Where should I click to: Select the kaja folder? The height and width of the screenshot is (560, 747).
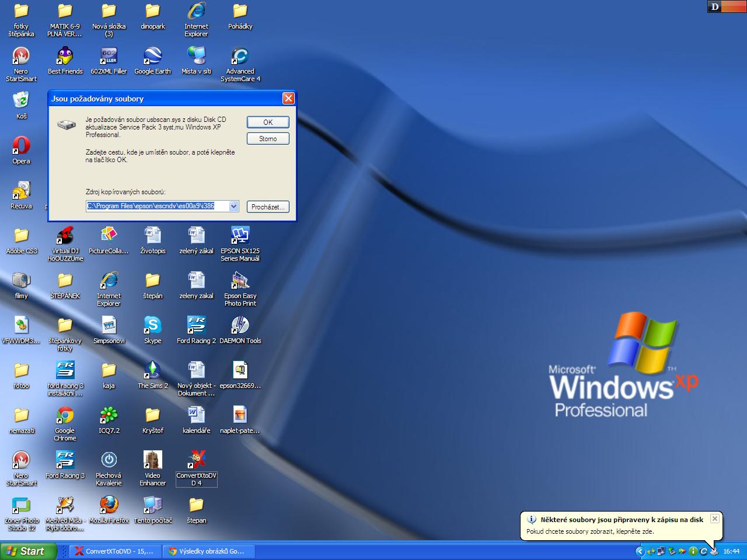pyautogui.click(x=109, y=375)
